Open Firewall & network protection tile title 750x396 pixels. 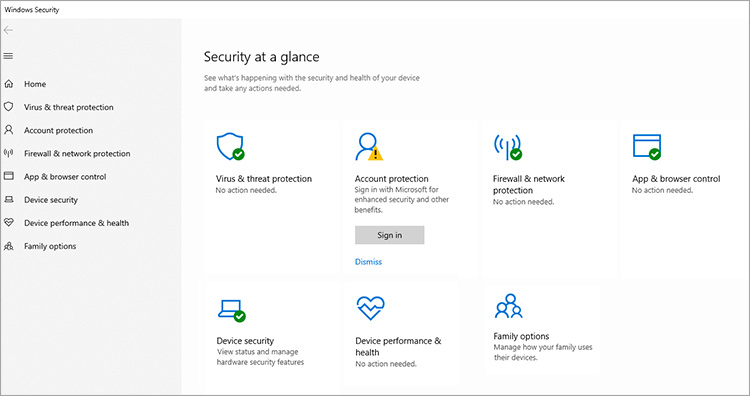click(x=529, y=185)
